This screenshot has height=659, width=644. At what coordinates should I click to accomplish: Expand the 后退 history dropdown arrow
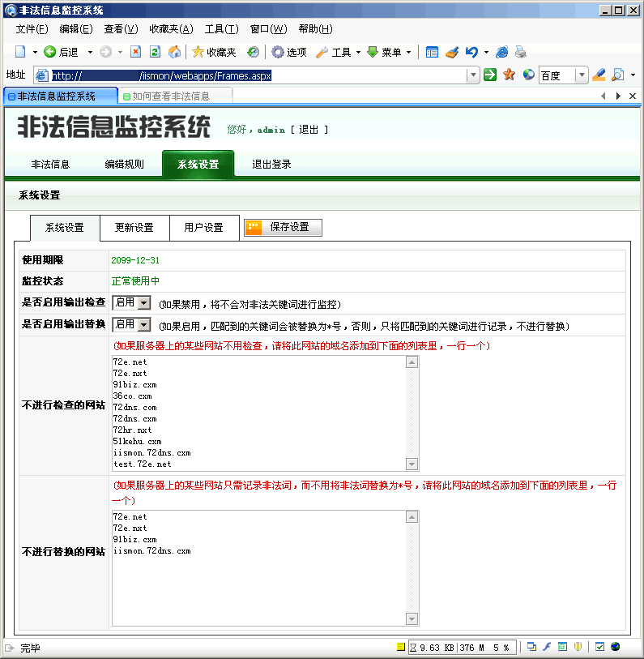pos(90,52)
